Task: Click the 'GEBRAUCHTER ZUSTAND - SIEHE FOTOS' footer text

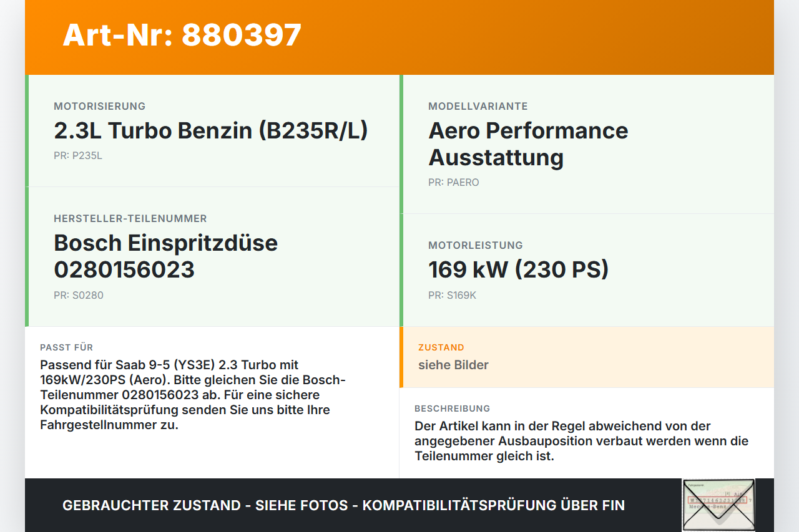Action: click(x=343, y=505)
